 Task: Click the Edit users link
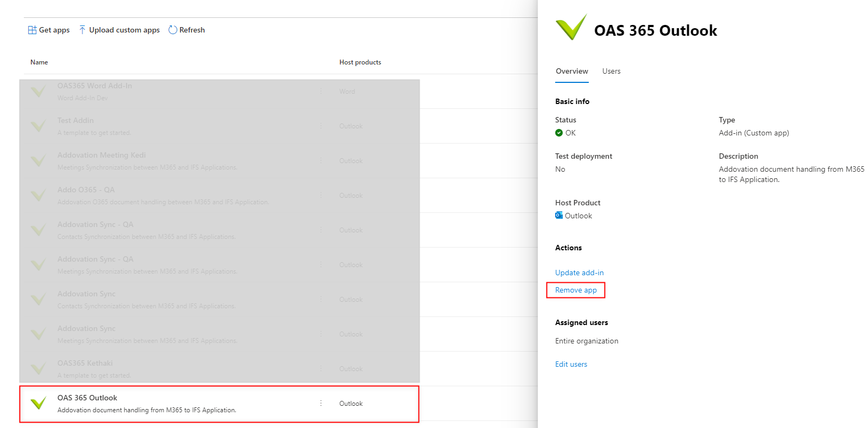tap(571, 364)
